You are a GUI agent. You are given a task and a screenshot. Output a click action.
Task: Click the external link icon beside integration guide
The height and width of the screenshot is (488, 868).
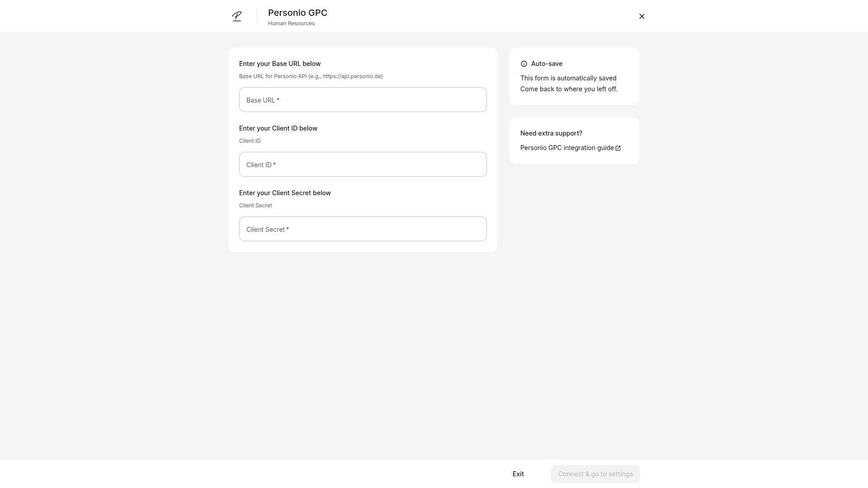coord(618,148)
